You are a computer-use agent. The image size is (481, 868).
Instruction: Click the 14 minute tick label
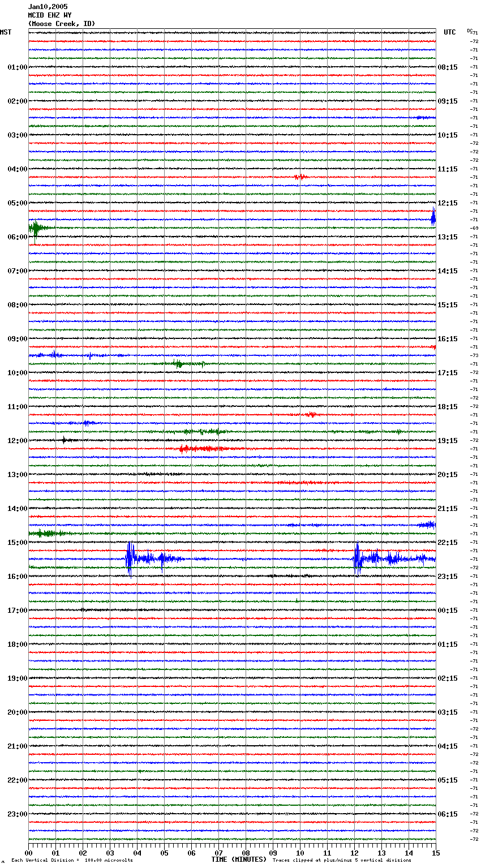coord(409,853)
